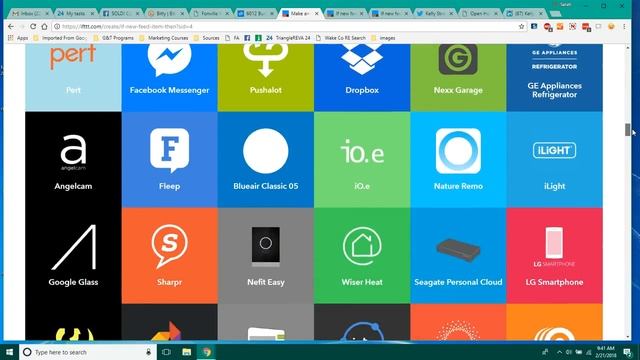Image resolution: width=640 pixels, height=360 pixels.
Task: Open the Sources bookmark folder
Action: (207, 38)
